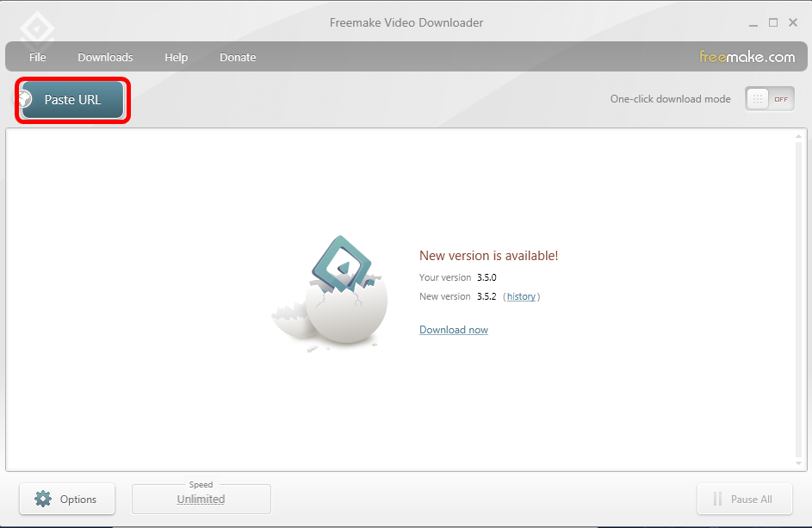The height and width of the screenshot is (528, 812).
Task: Click the 'Freemake Video Downloader' window title
Action: 406,22
